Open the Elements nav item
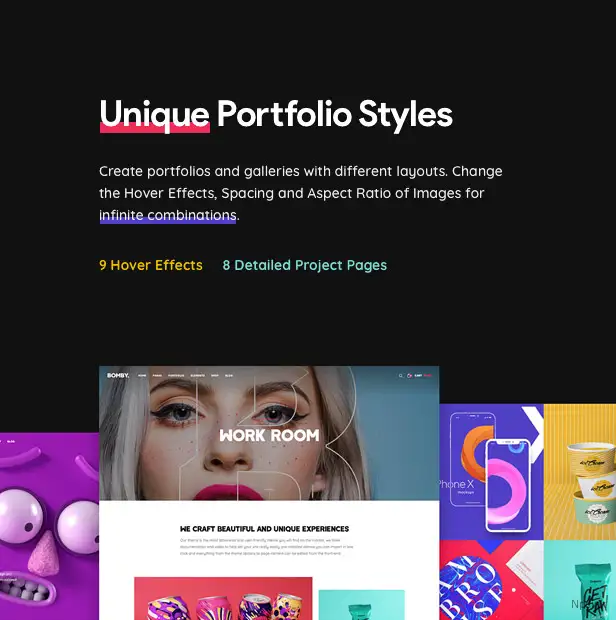Image resolution: width=616 pixels, height=620 pixels. coord(198,376)
